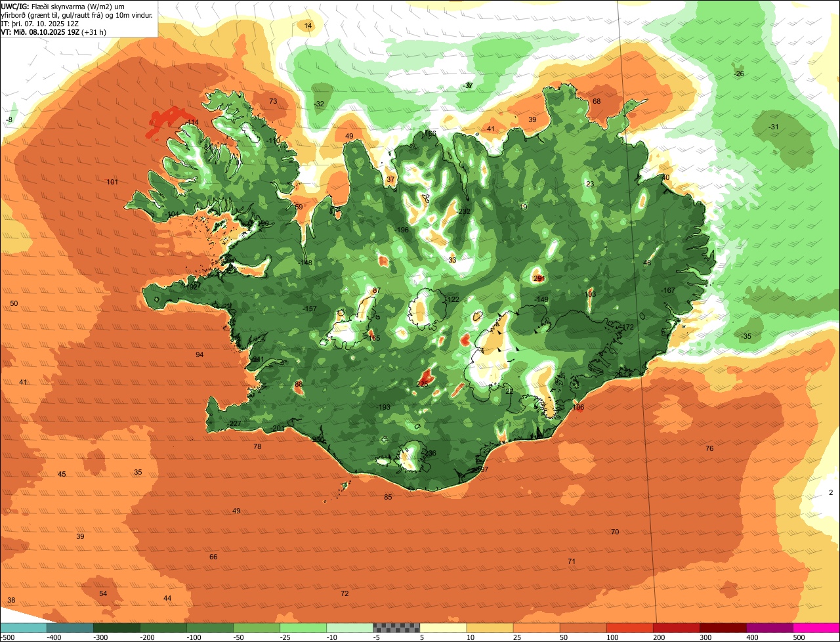Click the legend swatch between 10 and 25

490,628
